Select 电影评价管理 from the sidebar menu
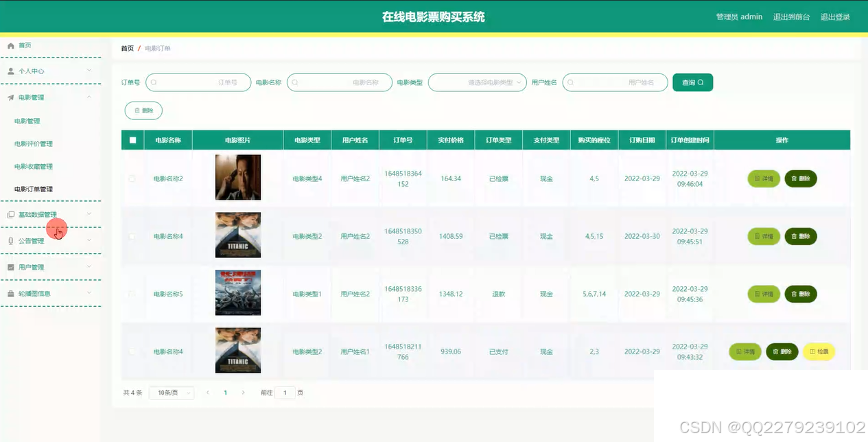The height and width of the screenshot is (442, 868). point(32,143)
